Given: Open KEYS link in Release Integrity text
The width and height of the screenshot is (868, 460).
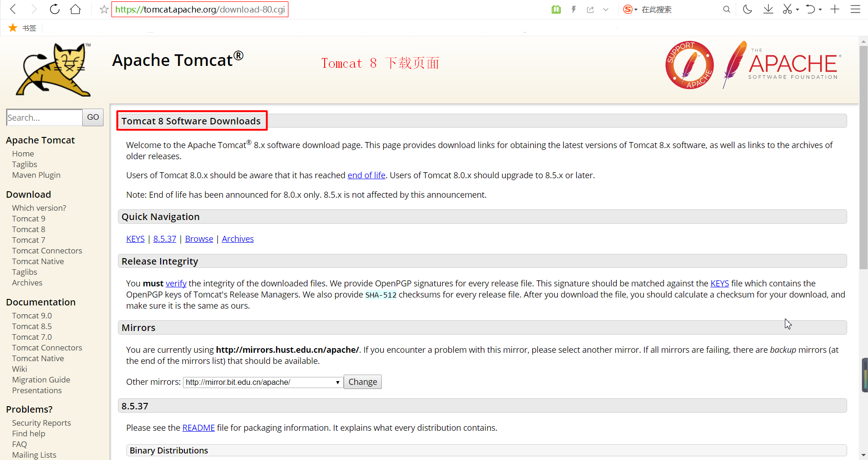Looking at the screenshot, I should coord(719,283).
